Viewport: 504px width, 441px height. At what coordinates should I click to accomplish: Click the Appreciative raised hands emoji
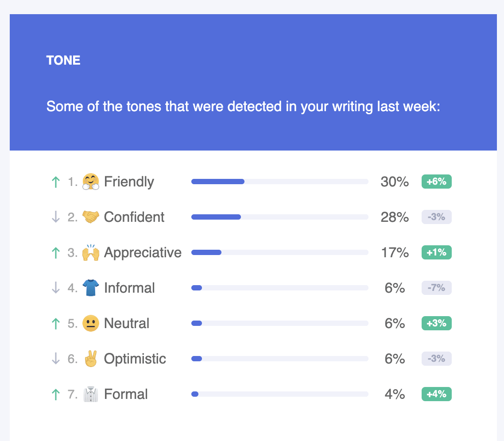click(x=91, y=252)
